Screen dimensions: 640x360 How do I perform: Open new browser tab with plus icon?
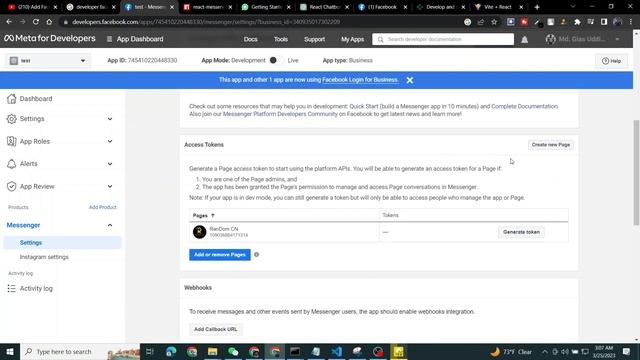coord(537,7)
